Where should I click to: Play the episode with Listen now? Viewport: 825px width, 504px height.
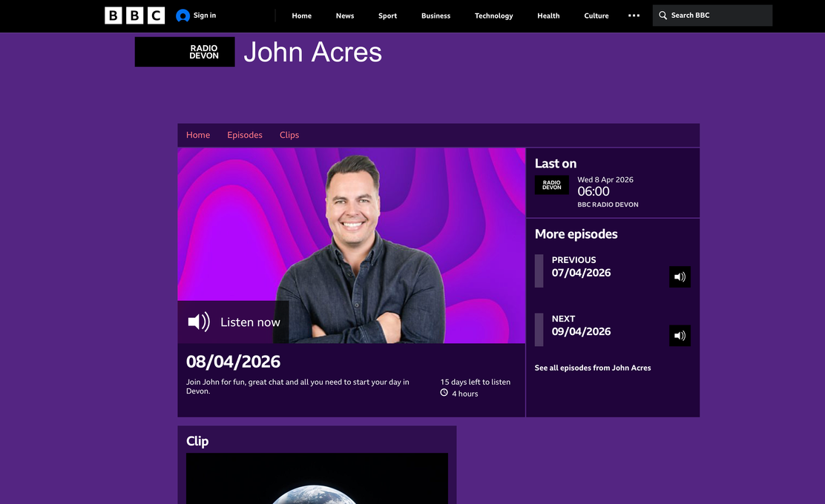pyautogui.click(x=233, y=322)
